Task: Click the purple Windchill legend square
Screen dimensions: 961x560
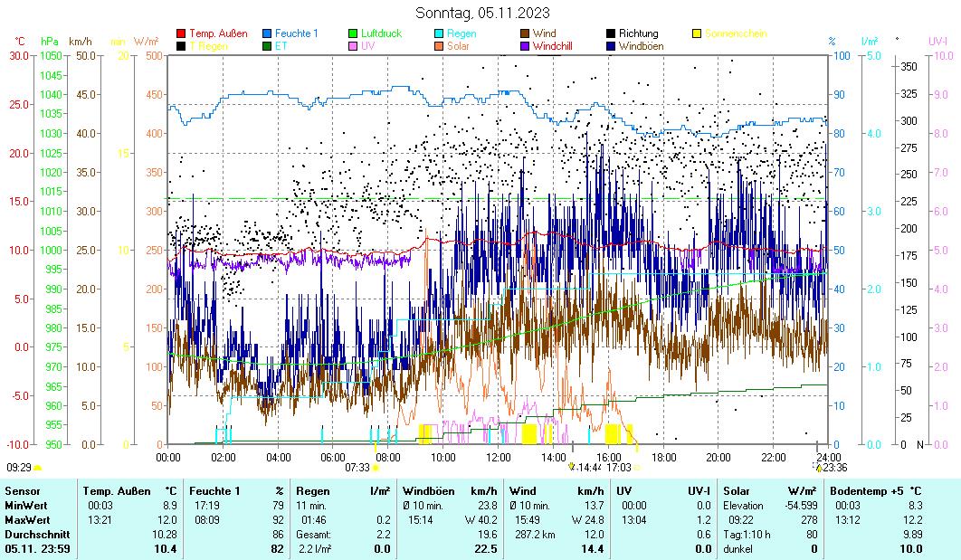Action: (x=526, y=45)
